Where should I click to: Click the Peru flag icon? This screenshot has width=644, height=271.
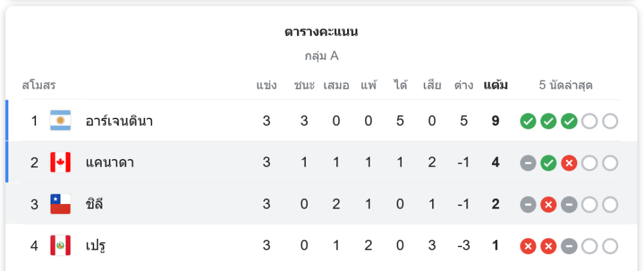pos(61,246)
